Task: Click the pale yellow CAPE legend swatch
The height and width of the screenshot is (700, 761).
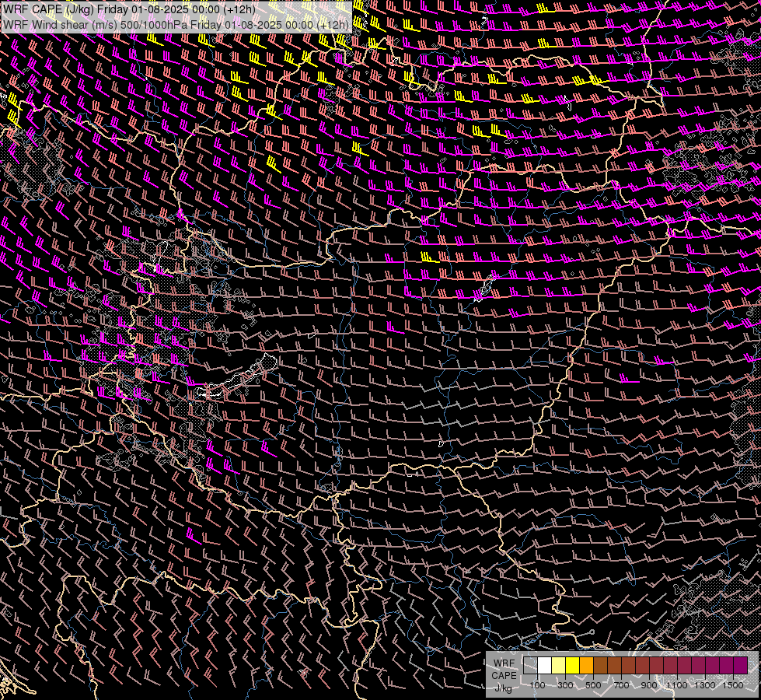Action: (x=559, y=666)
